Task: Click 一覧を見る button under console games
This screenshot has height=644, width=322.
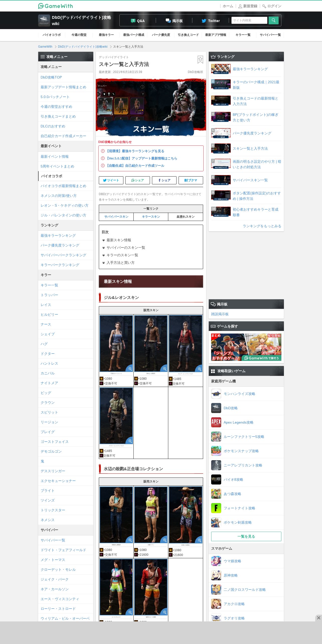Action: coord(246,536)
